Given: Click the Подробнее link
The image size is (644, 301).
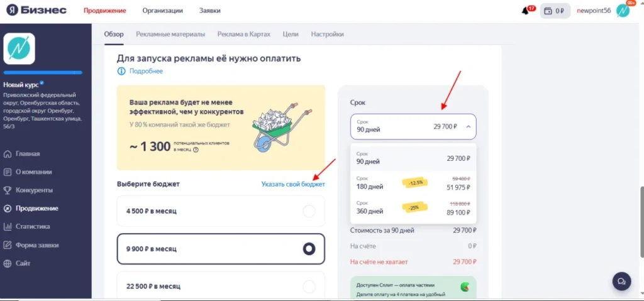Looking at the screenshot, I should tap(146, 71).
